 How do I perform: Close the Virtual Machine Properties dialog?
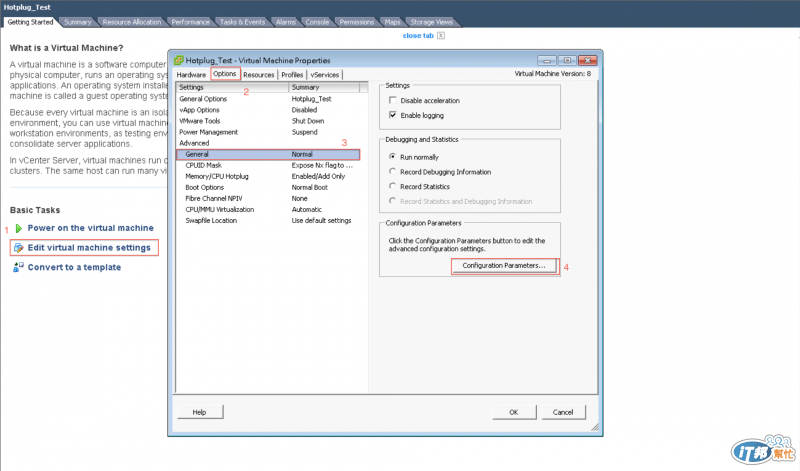588,60
